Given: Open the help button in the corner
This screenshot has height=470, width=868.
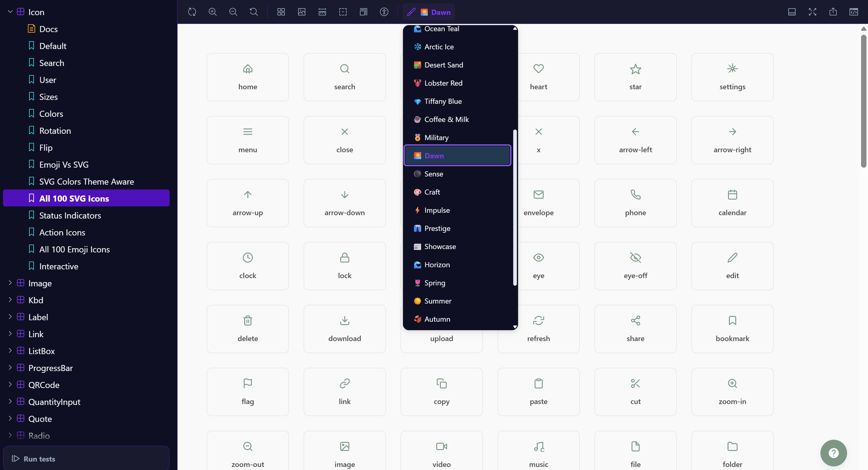Looking at the screenshot, I should point(833,453).
